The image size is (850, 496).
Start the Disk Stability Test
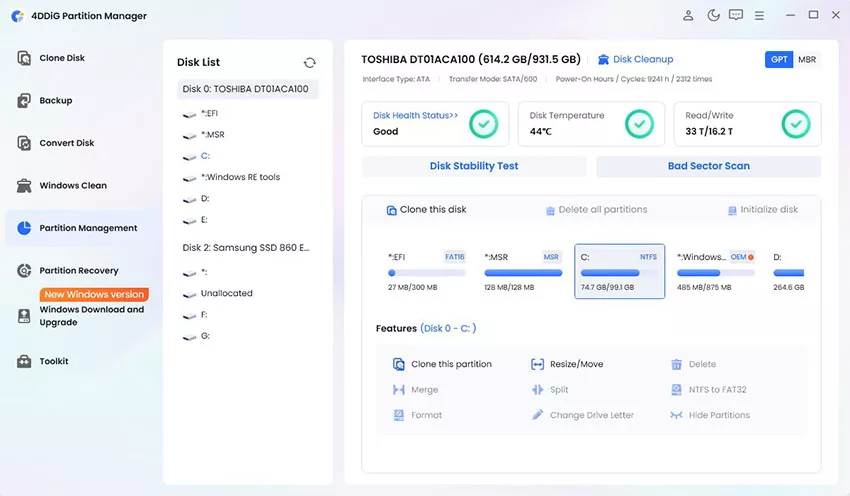coord(474,166)
